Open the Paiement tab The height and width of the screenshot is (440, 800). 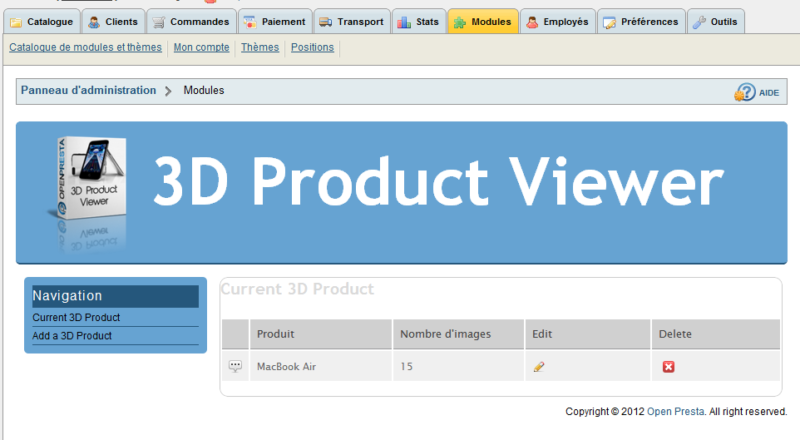coord(275,21)
